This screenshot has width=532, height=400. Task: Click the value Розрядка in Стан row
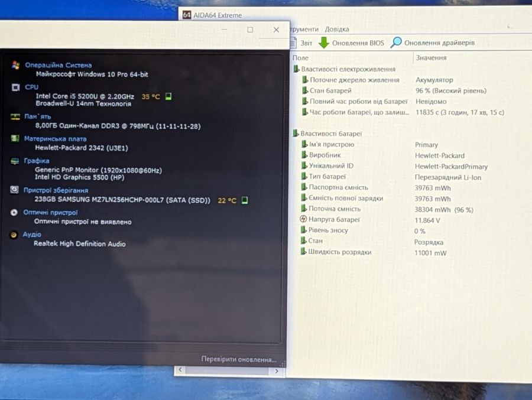point(429,242)
